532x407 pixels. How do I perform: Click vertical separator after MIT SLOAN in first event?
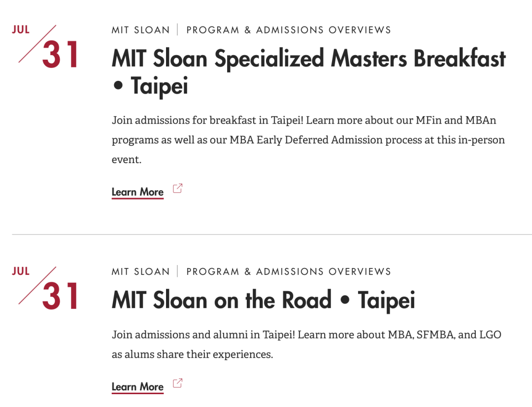point(178,30)
